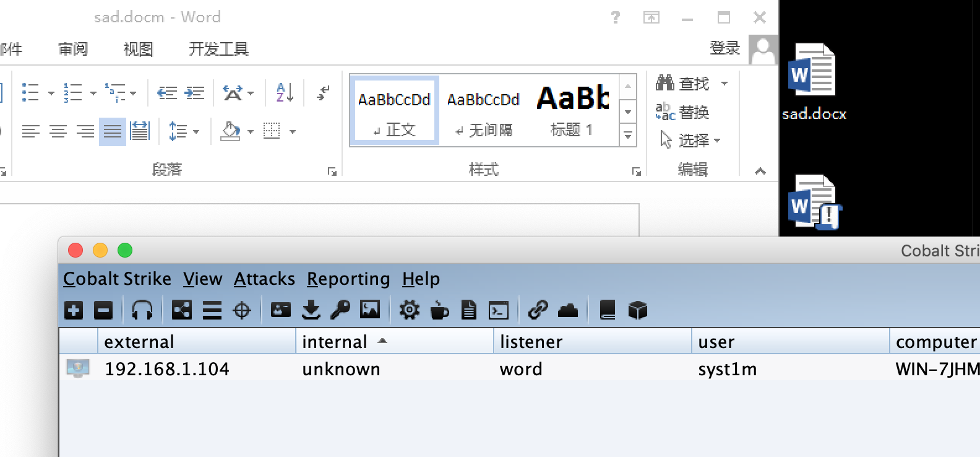Open the 查找 find dropdown arrow
This screenshot has height=457, width=980.
tap(724, 84)
